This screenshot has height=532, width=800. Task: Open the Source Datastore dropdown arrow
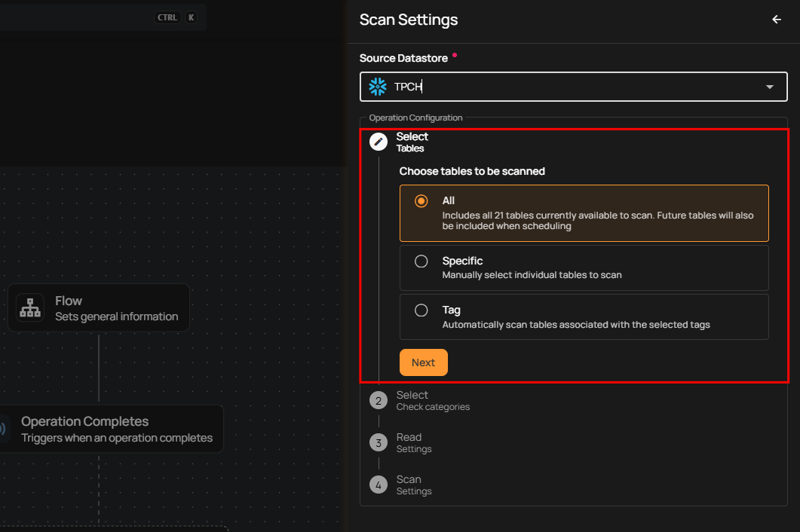[770, 87]
